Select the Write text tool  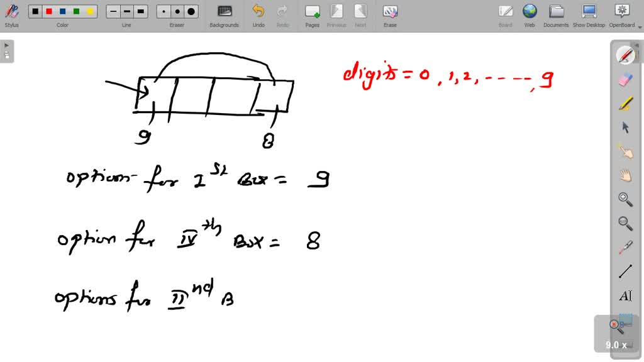[625, 295]
